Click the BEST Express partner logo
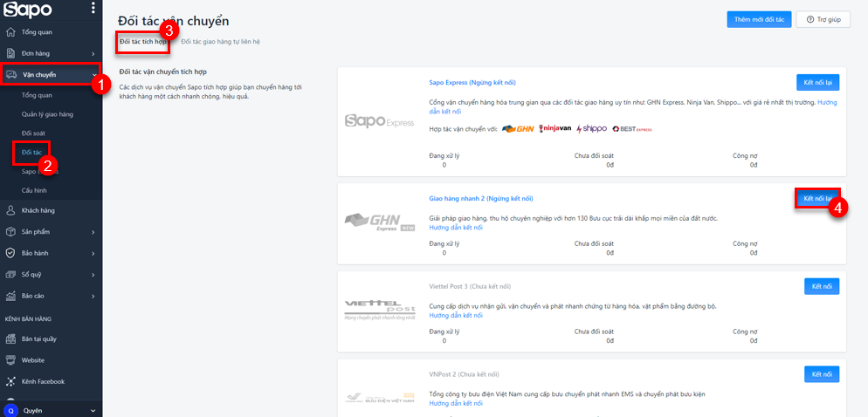The image size is (868, 417). click(x=632, y=129)
